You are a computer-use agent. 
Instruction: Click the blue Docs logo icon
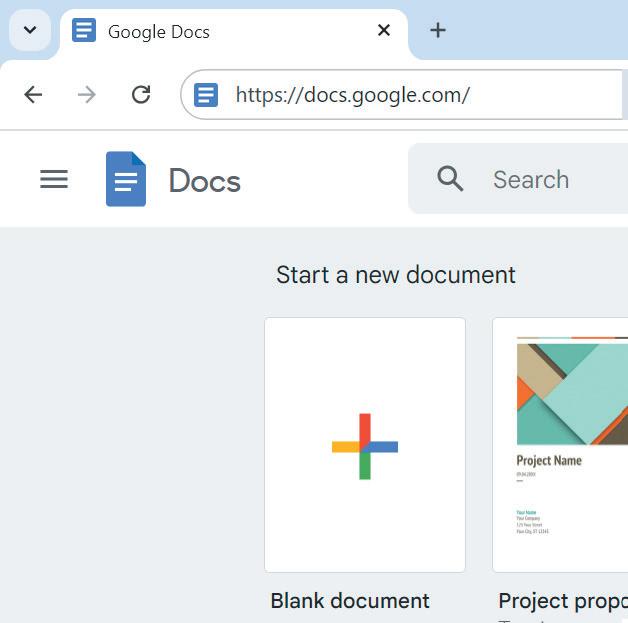pyautogui.click(x=126, y=179)
